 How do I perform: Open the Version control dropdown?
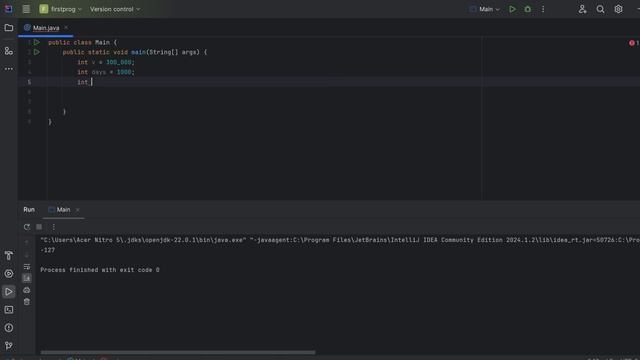115,9
